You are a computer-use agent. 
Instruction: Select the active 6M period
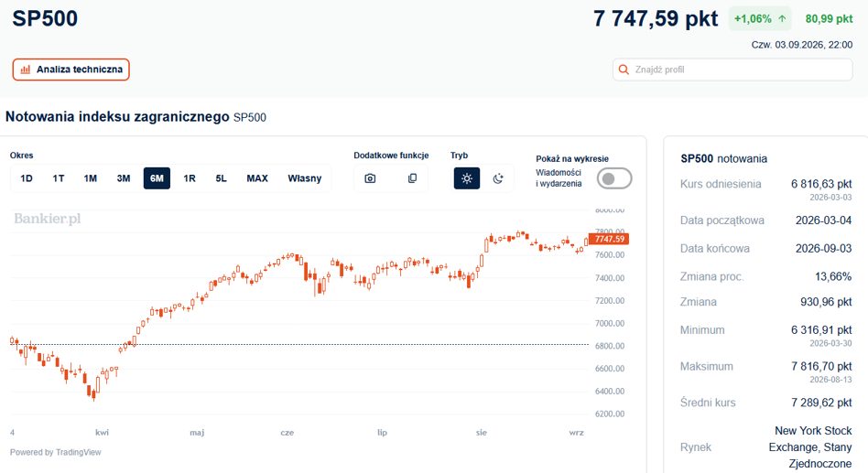pyautogui.click(x=157, y=178)
